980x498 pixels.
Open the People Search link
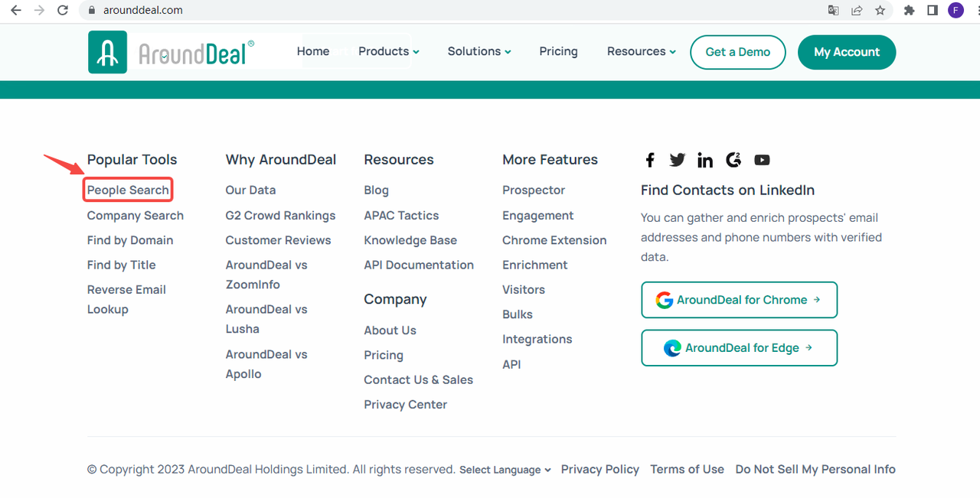128,190
